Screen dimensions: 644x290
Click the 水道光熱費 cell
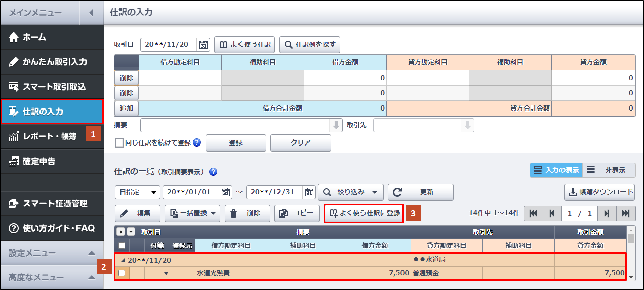tap(231, 273)
